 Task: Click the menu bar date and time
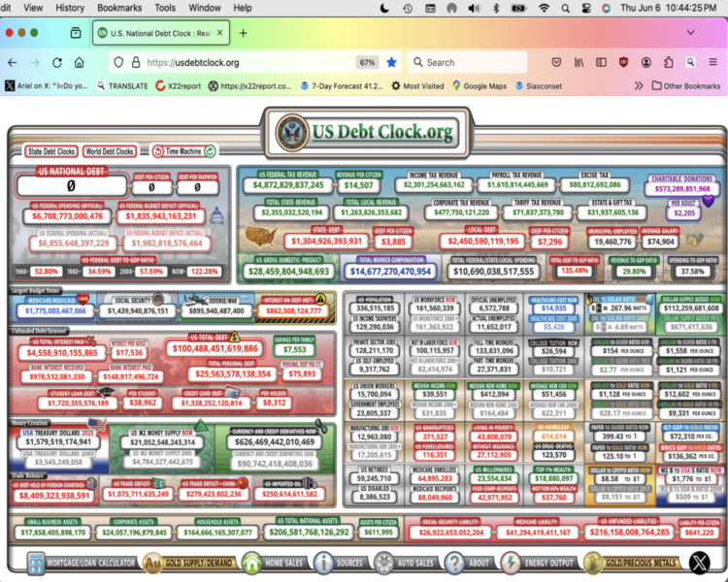point(668,8)
